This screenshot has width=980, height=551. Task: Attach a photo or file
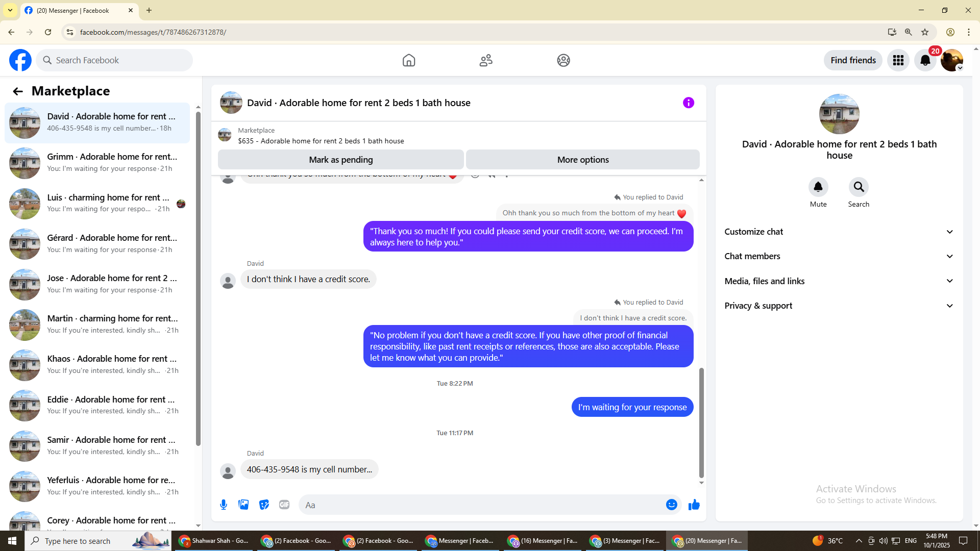244,505
